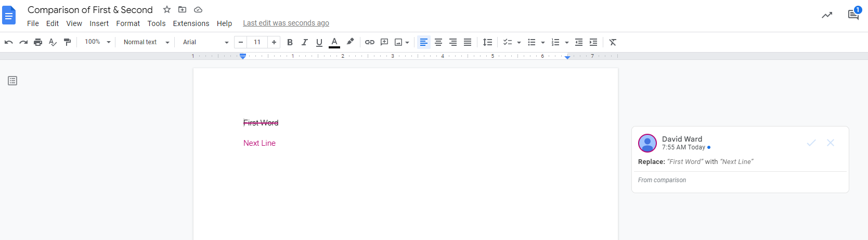Open the text color picker
The width and height of the screenshot is (868, 240).
click(334, 42)
